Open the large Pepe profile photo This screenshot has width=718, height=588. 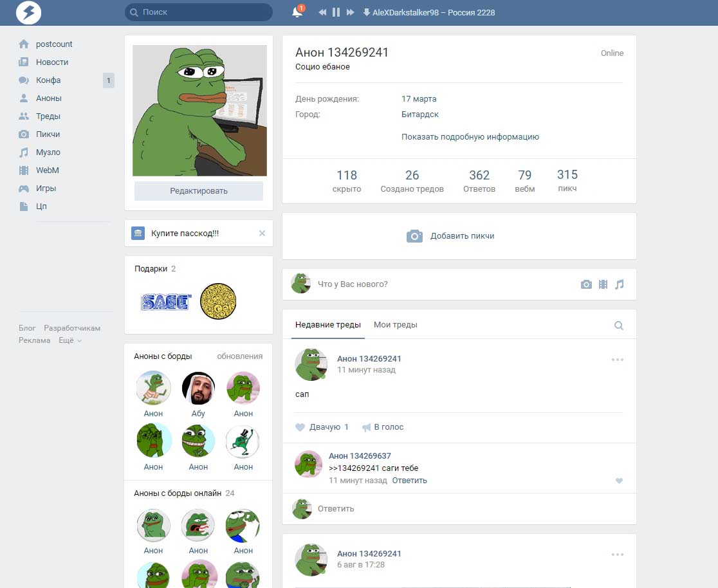tap(199, 111)
